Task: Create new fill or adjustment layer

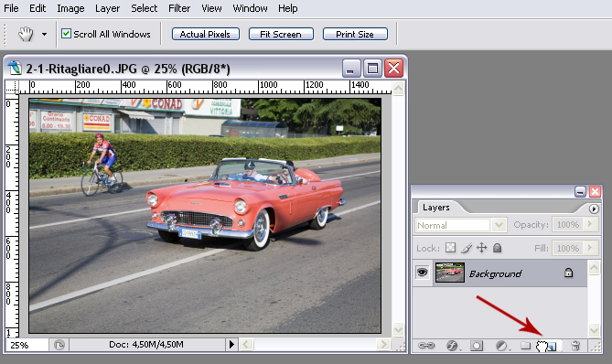Action: point(501,346)
